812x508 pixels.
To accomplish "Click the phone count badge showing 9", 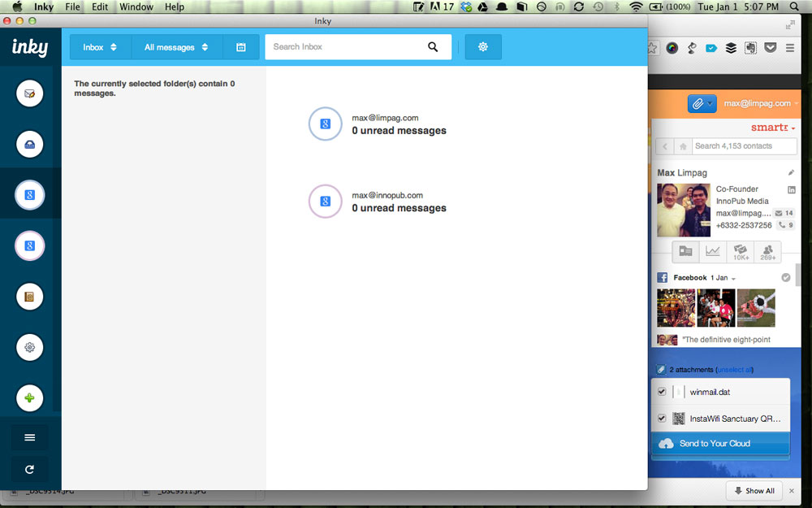I will pos(786,225).
